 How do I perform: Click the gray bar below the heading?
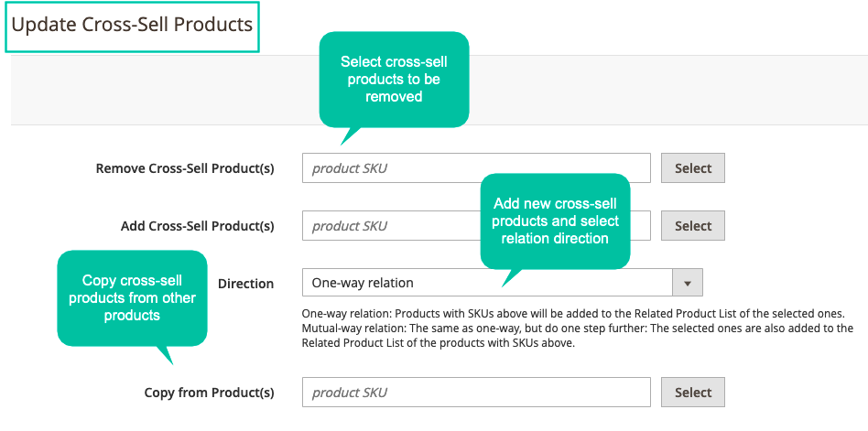pyautogui.click(x=439, y=91)
